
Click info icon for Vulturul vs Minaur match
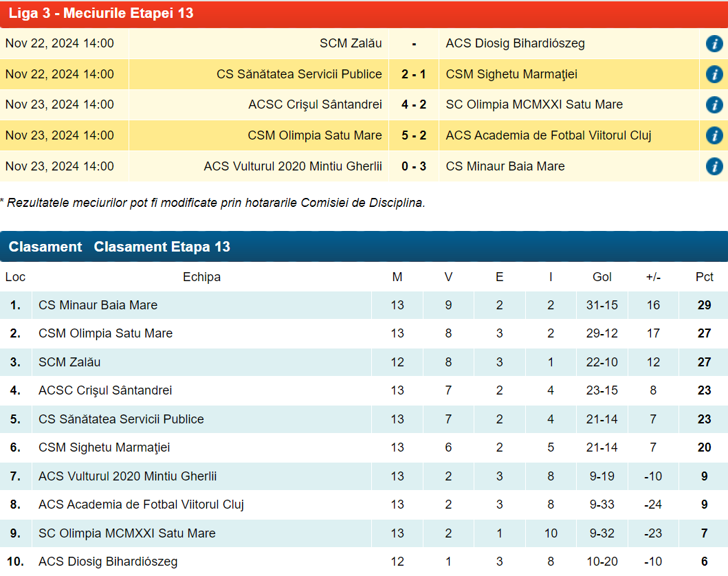pyautogui.click(x=714, y=166)
